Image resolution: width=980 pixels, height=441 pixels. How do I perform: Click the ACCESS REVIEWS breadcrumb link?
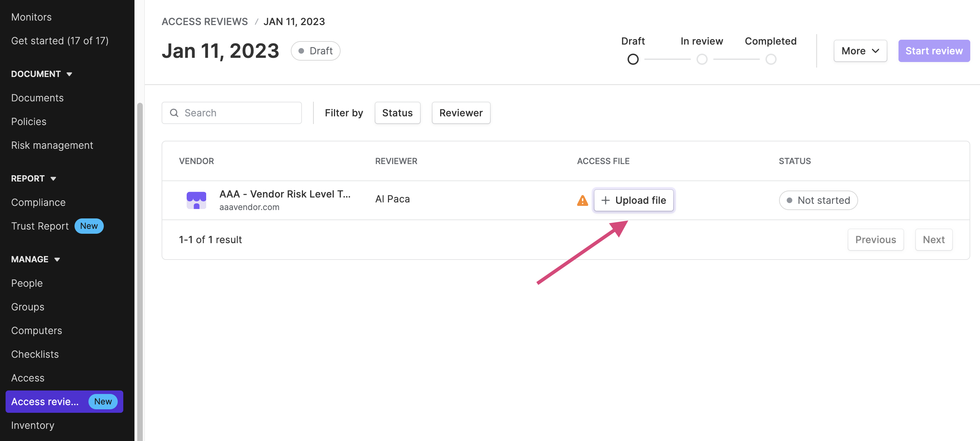[204, 22]
